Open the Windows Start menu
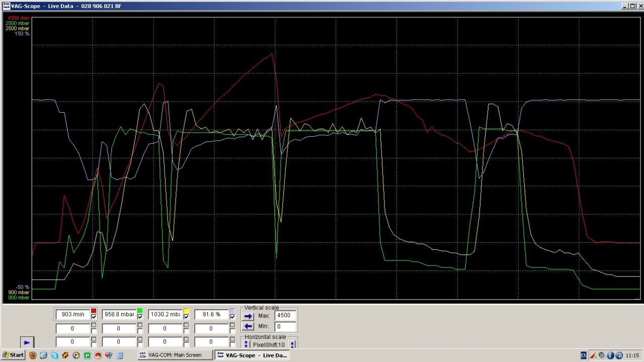The width and height of the screenshot is (644, 362). click(x=13, y=355)
